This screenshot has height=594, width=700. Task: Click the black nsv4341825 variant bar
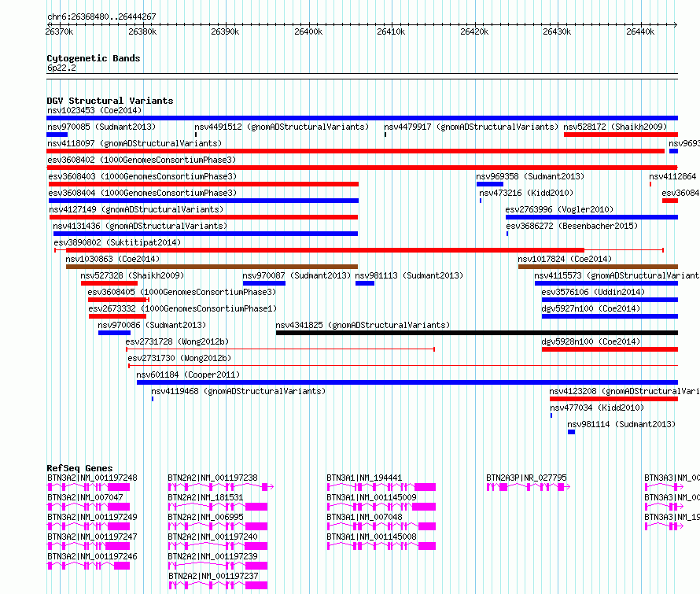tap(477, 333)
